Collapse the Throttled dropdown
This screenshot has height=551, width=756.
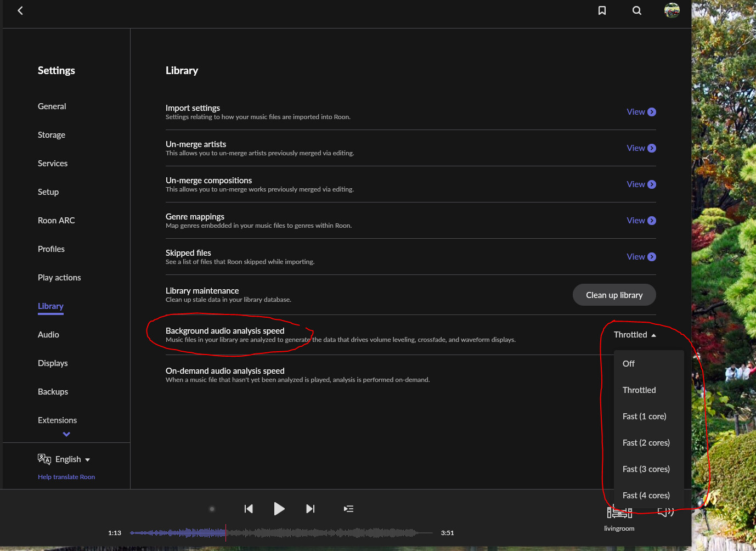pos(634,334)
